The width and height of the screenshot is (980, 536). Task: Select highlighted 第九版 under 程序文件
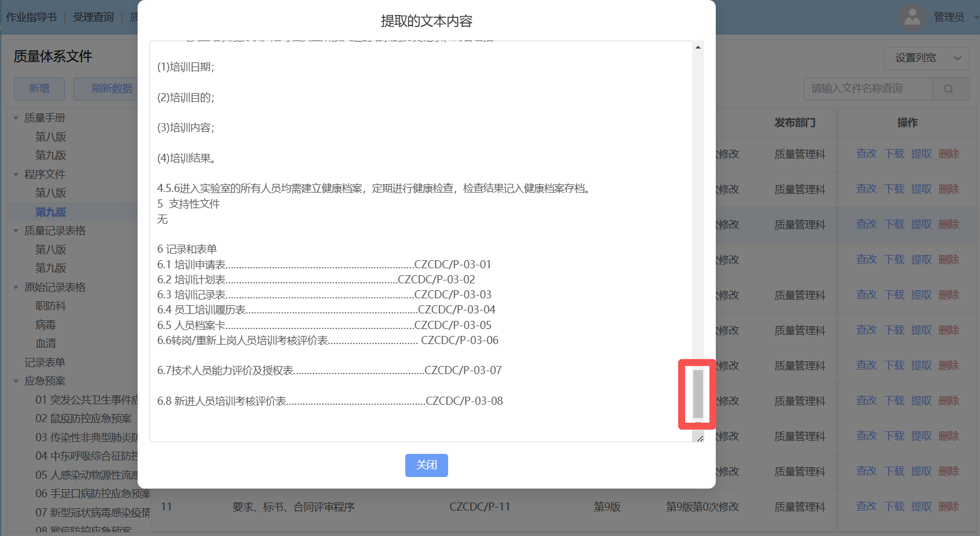[x=51, y=212]
